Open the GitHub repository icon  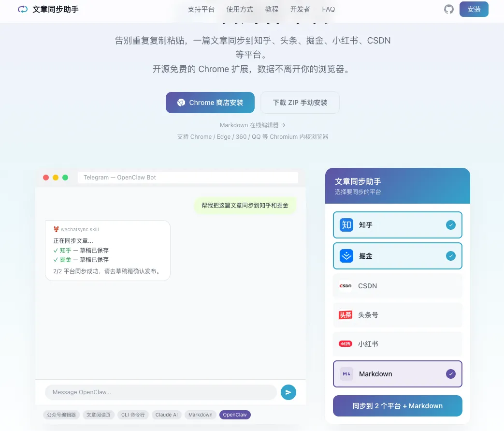click(449, 9)
